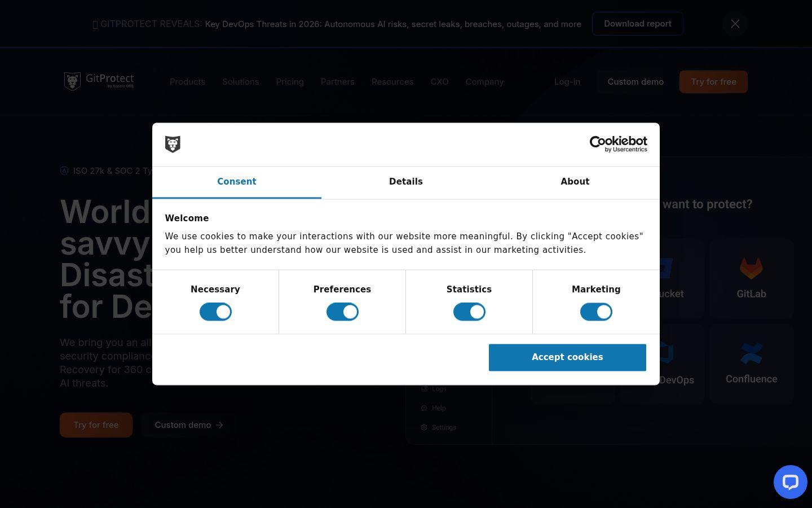This screenshot has width=812, height=508.
Task: Open the Solutions menu
Action: click(x=241, y=82)
